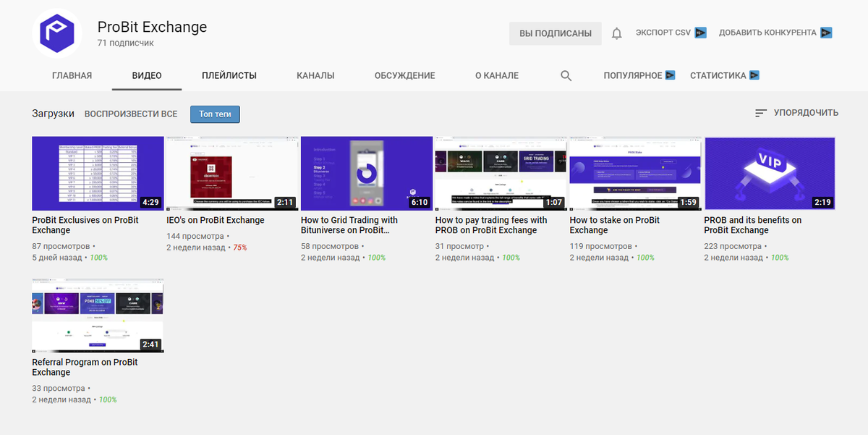Open PROB and its benefits thumbnail

coord(770,174)
